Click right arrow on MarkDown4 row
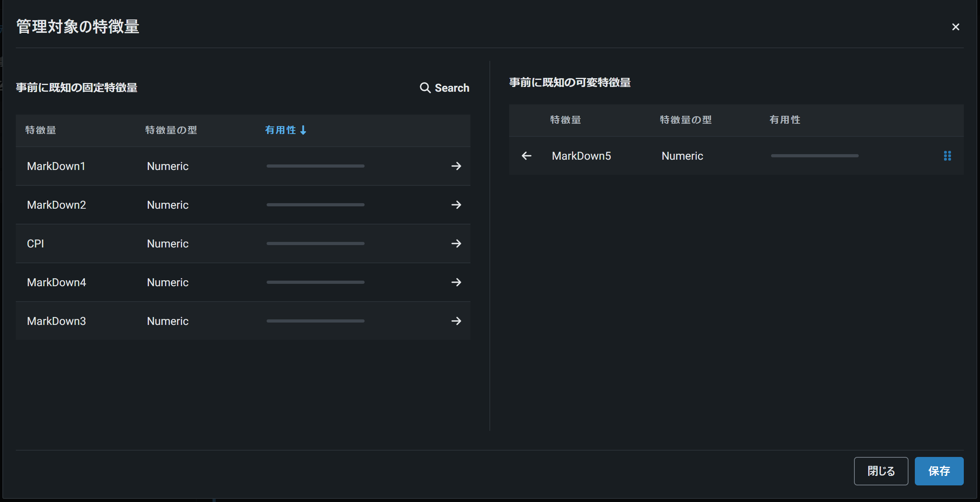This screenshot has width=980, height=502. coord(456,282)
